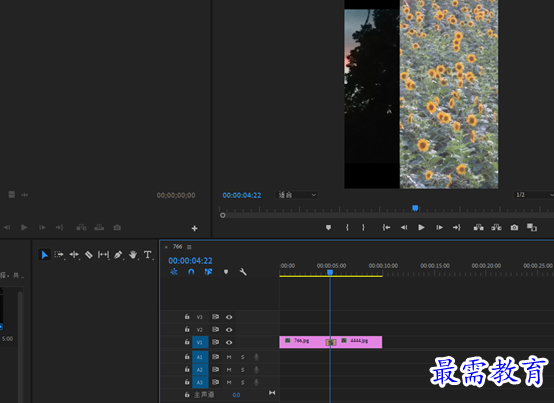The image size is (554, 403).
Task: Mute audio track A1
Action: coord(229,357)
